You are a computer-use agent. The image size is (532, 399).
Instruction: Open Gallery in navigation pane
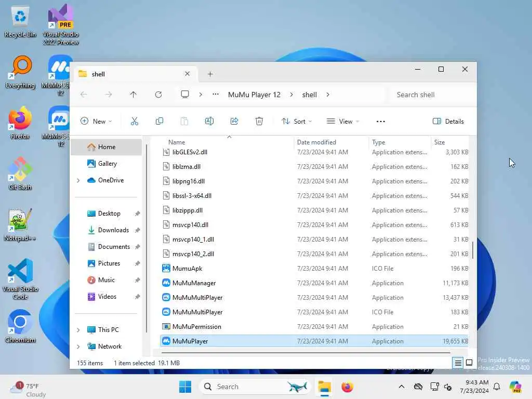coord(107,164)
